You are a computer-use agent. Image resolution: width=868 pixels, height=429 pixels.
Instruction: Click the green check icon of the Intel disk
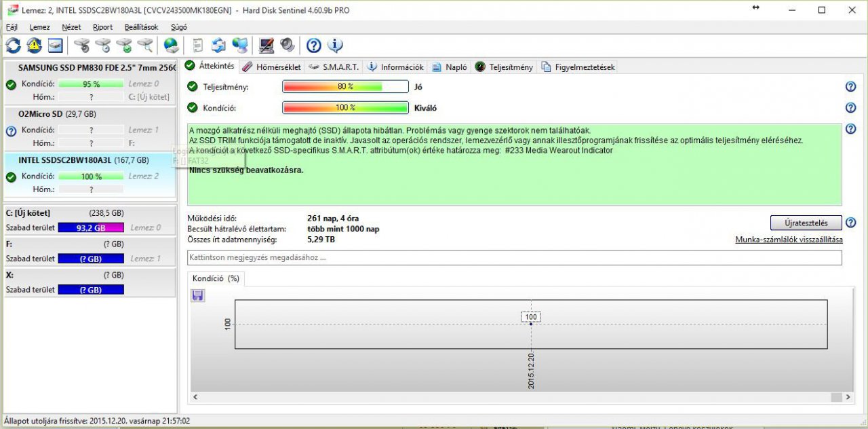pos(11,177)
